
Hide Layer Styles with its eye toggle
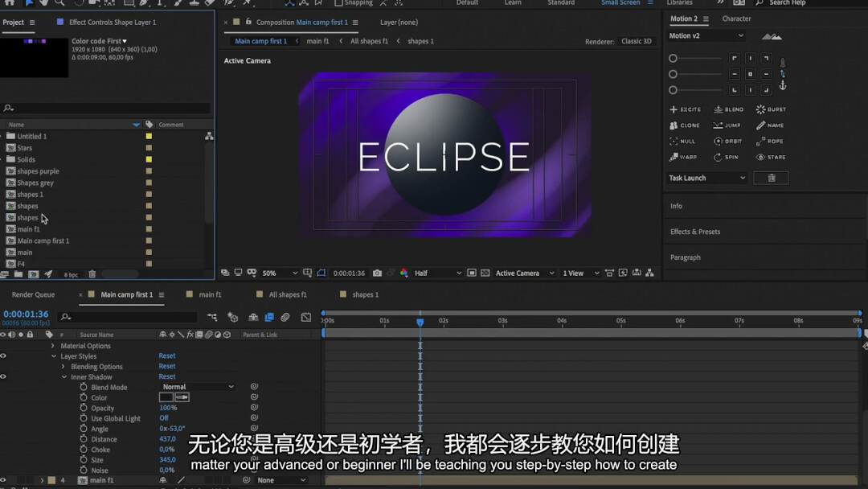click(3, 356)
